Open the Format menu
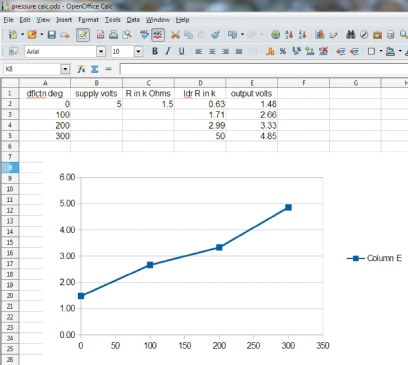 (x=88, y=20)
